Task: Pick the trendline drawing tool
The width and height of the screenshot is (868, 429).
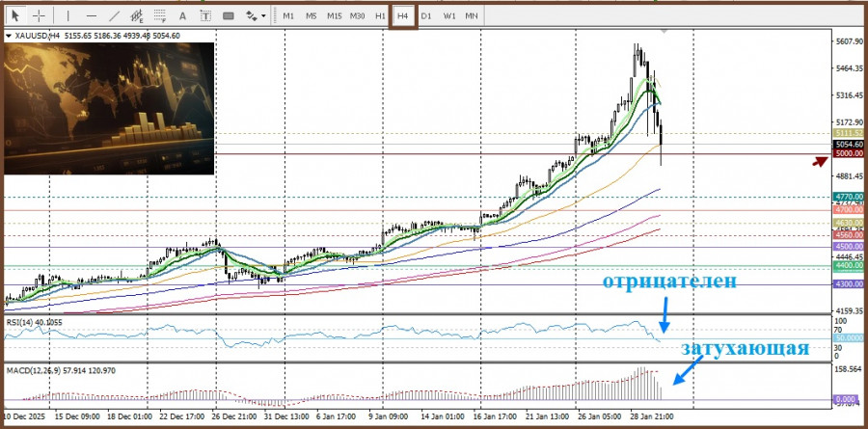Action: [115, 15]
